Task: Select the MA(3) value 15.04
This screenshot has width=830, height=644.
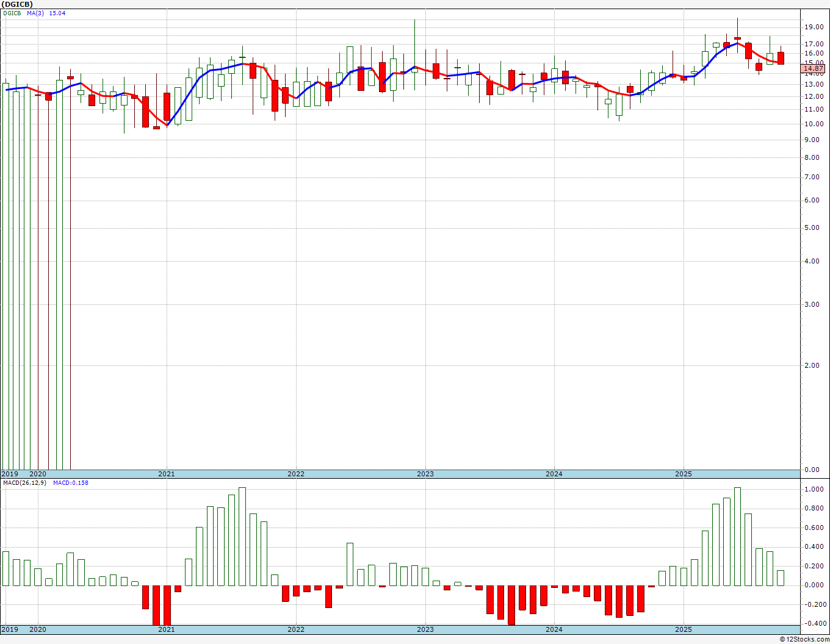Action: tap(57, 13)
